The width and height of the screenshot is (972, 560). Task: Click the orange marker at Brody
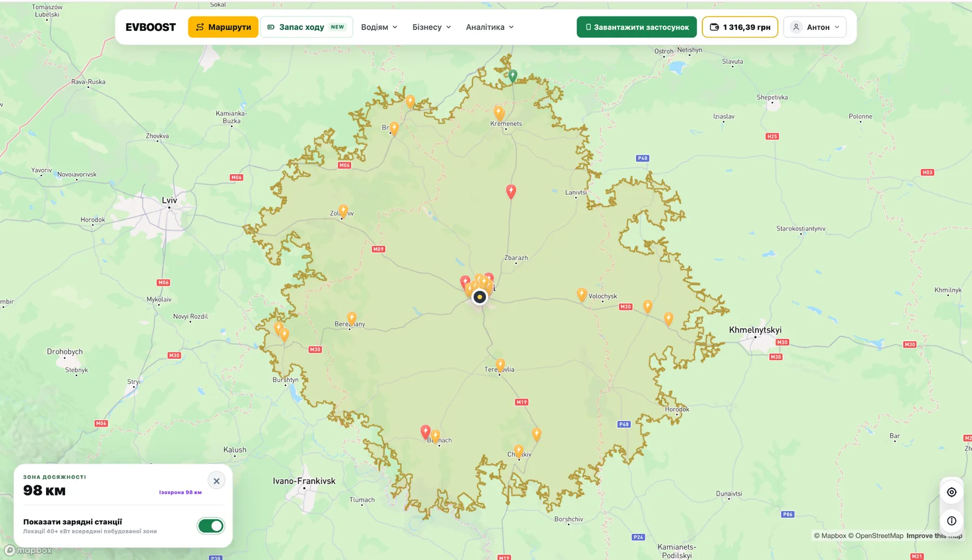coord(394,128)
